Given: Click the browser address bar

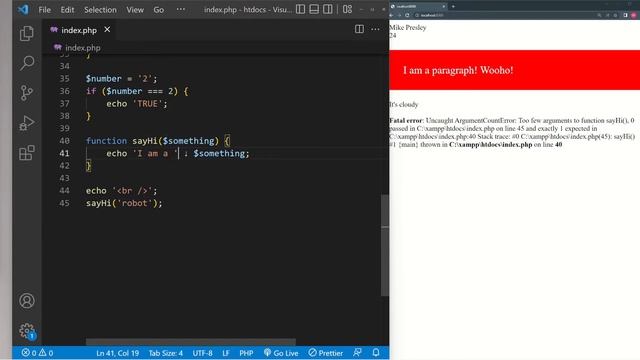Looking at the screenshot, I should 503,15.
